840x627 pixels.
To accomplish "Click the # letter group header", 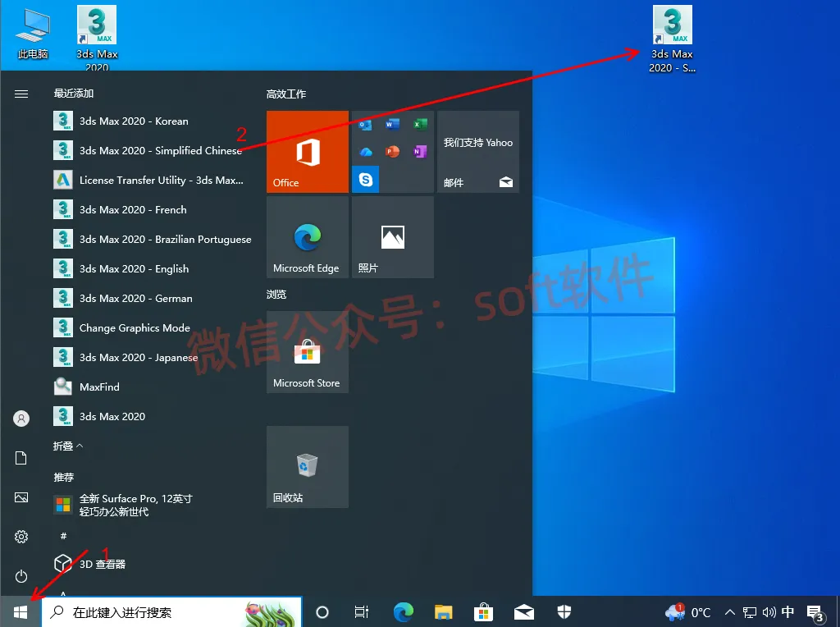I will 63,535.
